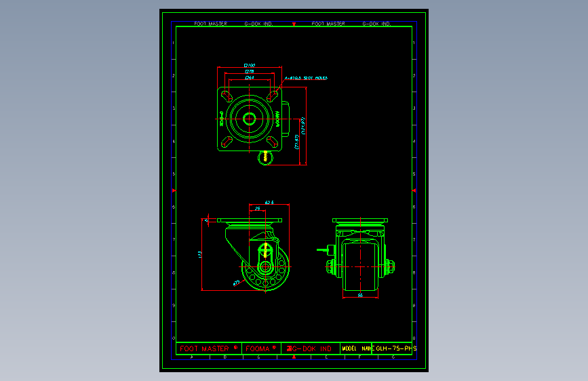
Task: Click the first 'FOOT MASTER' header text at top
Action: pyautogui.click(x=211, y=24)
